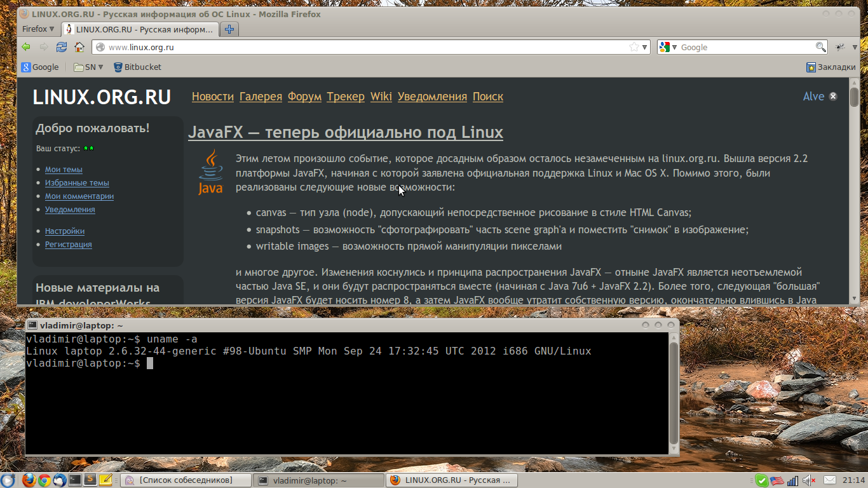Screen dimensions: 868x488
Task: Open the Настройки sidebar link
Action: 65,231
